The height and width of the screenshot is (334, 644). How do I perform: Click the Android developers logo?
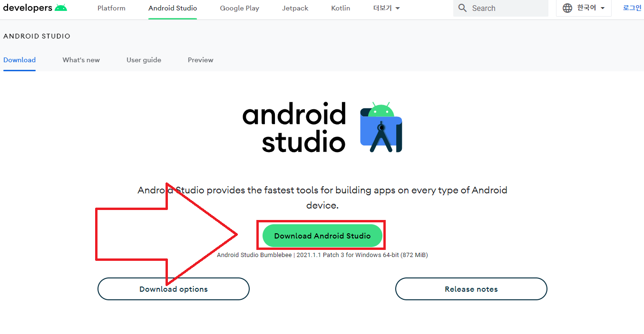pyautogui.click(x=35, y=8)
